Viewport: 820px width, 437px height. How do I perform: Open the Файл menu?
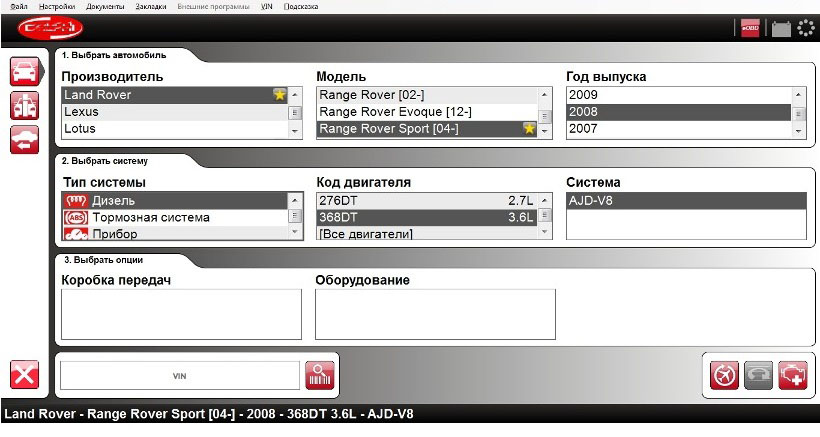[19, 7]
